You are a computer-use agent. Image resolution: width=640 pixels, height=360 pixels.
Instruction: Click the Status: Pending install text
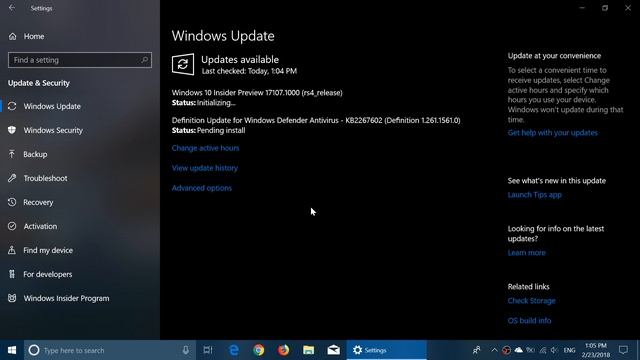pos(208,131)
